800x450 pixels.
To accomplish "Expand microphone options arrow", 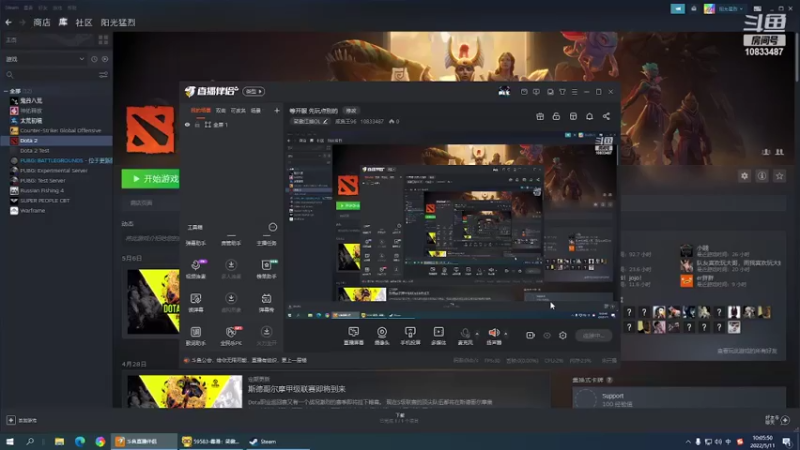I will tap(477, 334).
